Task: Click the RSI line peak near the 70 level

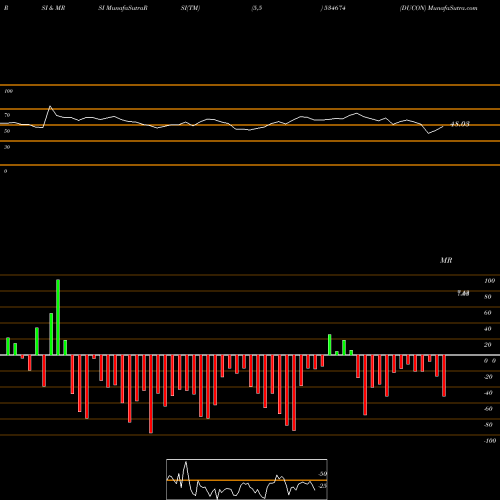Action: coord(50,106)
